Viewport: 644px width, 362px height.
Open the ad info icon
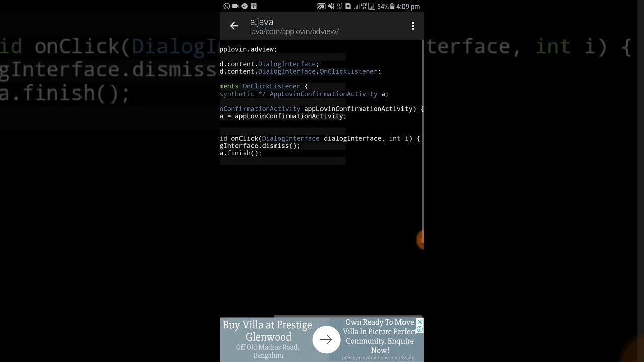click(420, 329)
